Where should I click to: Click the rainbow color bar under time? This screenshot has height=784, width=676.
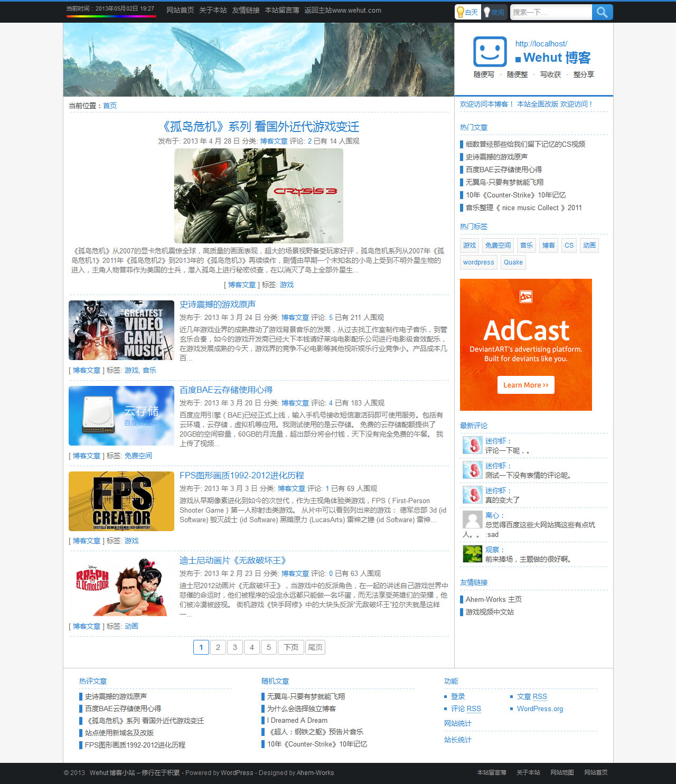(x=111, y=16)
